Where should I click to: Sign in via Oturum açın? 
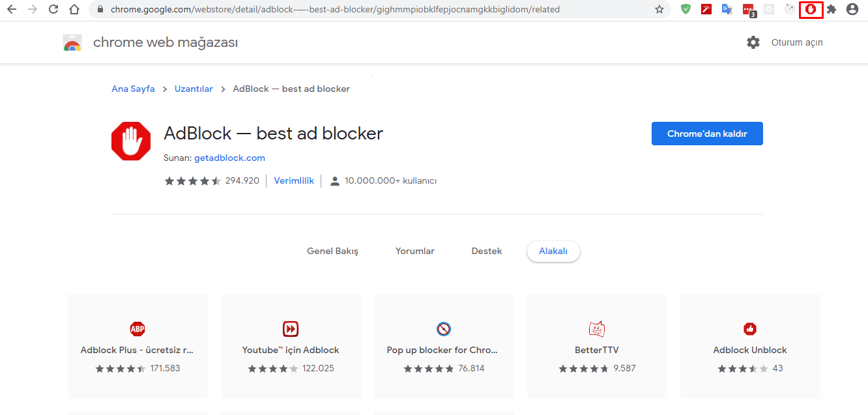coord(797,42)
